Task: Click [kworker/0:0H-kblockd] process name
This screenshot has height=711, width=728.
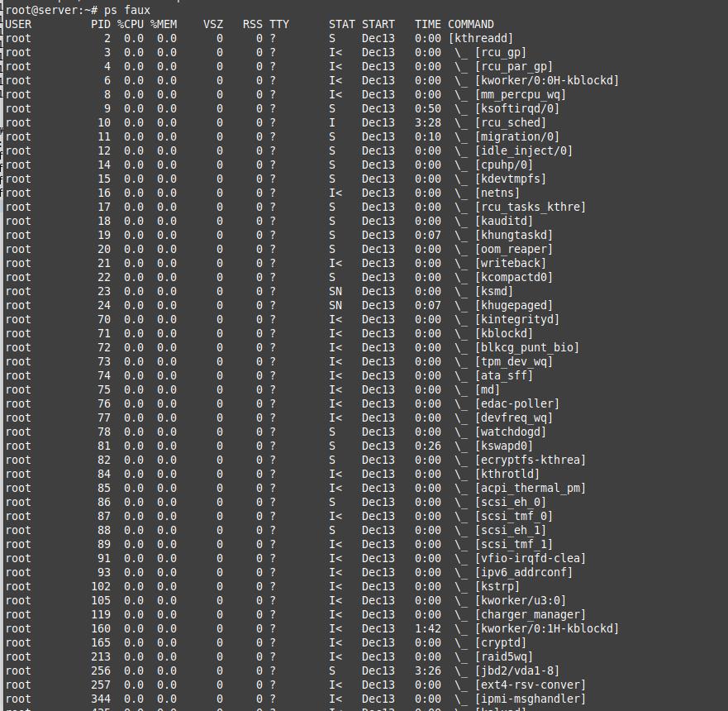Action: pos(546,80)
